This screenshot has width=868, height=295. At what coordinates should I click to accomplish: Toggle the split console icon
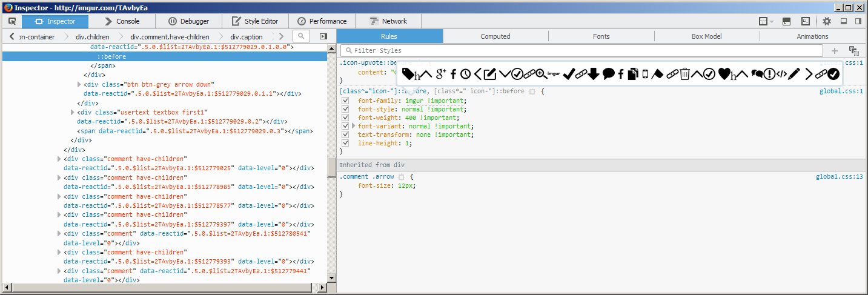[787, 21]
